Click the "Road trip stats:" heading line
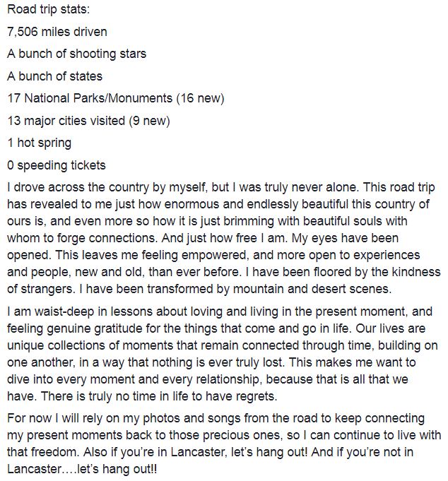 (49, 9)
